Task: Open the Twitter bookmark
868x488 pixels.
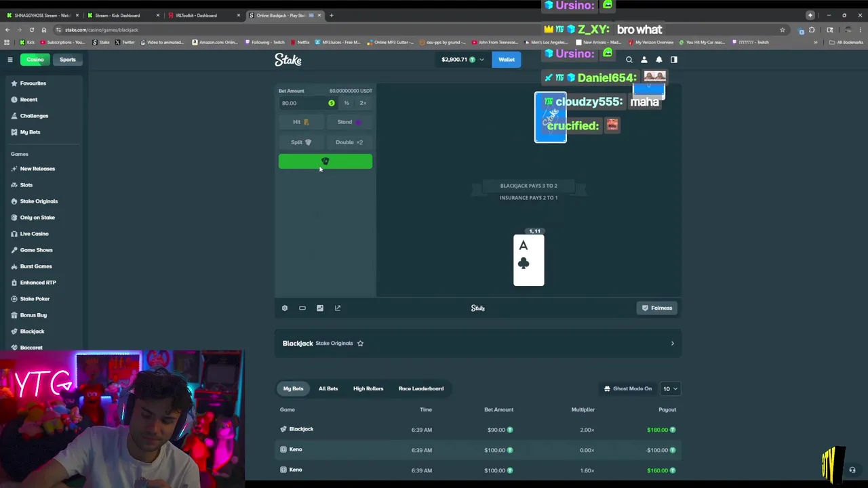Action: coord(125,42)
